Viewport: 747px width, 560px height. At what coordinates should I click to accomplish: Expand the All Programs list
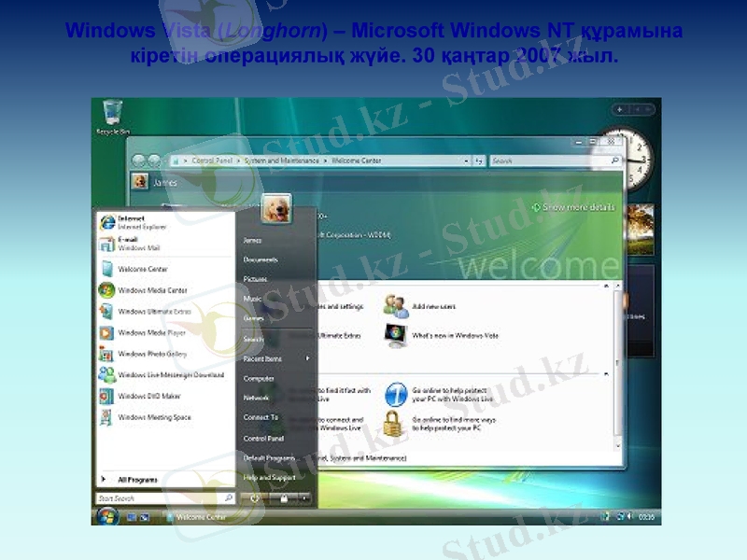[x=135, y=480]
